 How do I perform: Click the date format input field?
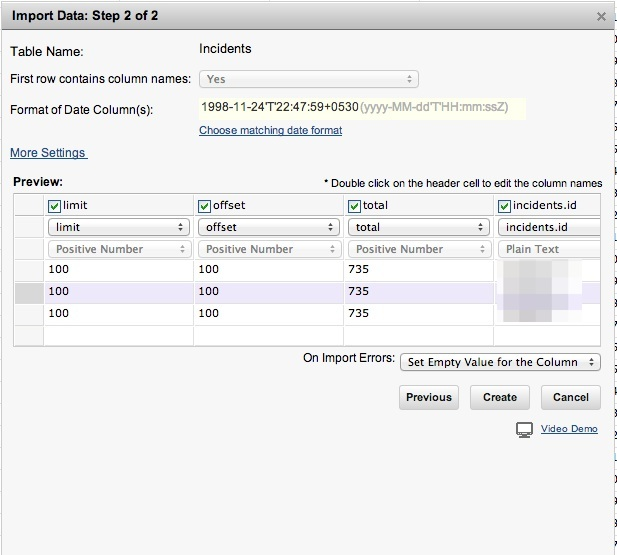tap(362, 107)
